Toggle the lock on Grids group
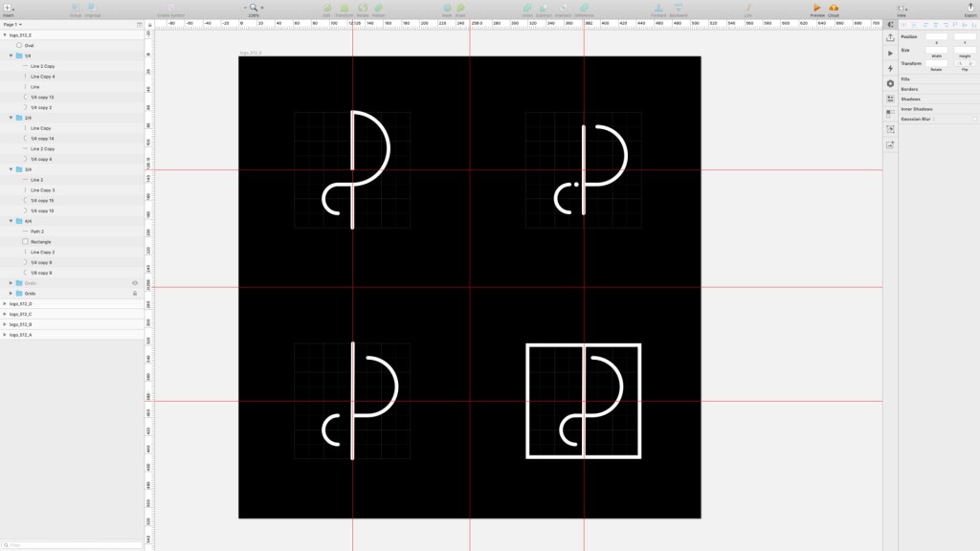This screenshot has width=980, height=551. pyautogui.click(x=134, y=293)
